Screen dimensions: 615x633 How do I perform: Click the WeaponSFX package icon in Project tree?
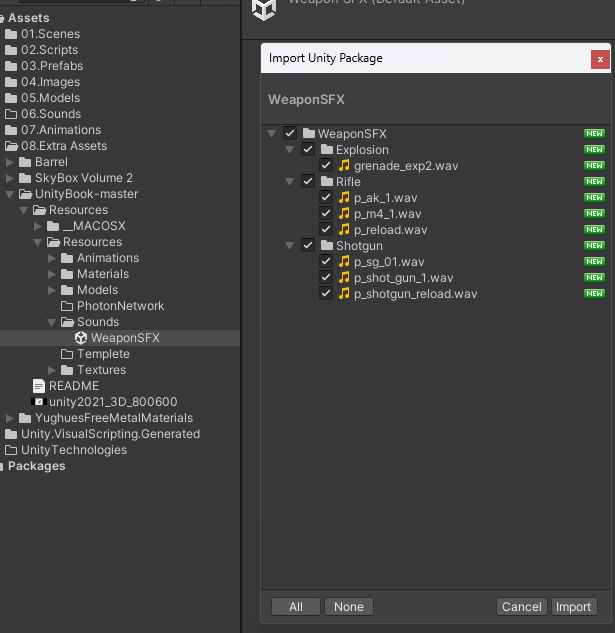point(81,338)
